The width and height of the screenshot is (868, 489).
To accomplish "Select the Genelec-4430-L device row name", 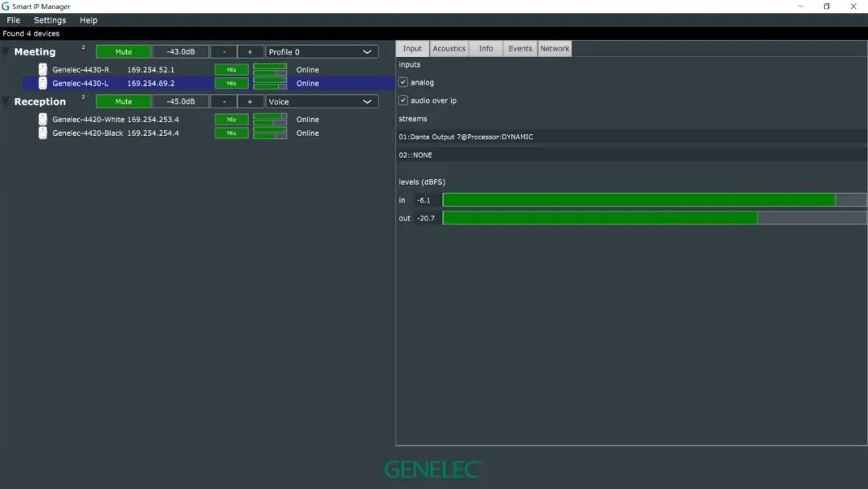I will [80, 83].
